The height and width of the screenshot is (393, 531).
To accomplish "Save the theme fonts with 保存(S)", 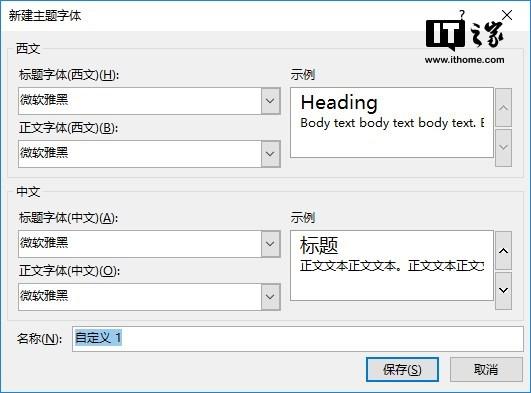I will tap(402, 369).
